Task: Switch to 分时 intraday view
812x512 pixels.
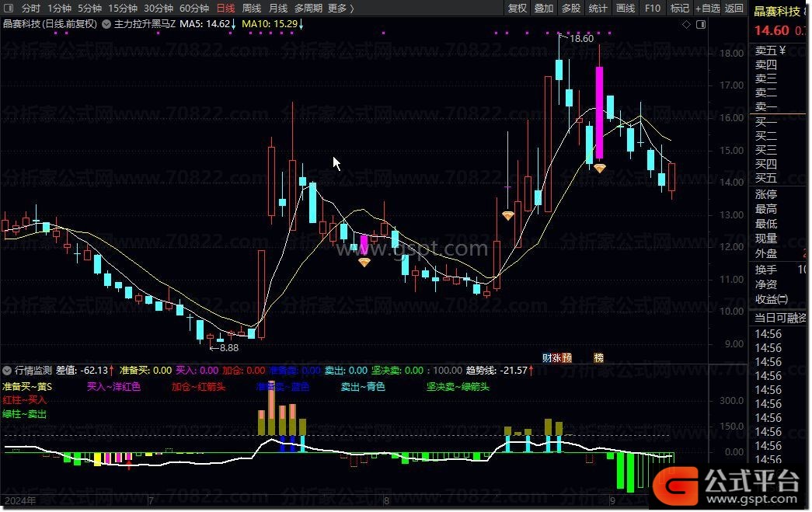Action: point(30,9)
